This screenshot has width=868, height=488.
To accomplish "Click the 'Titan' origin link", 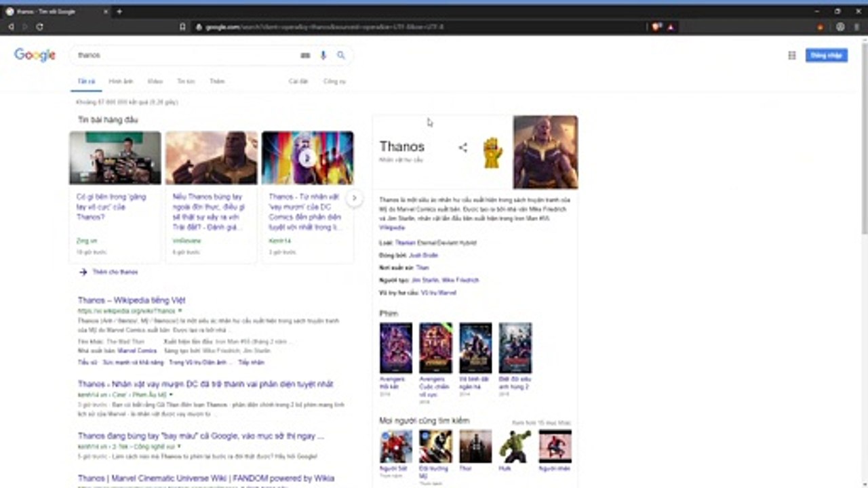I will pos(422,268).
